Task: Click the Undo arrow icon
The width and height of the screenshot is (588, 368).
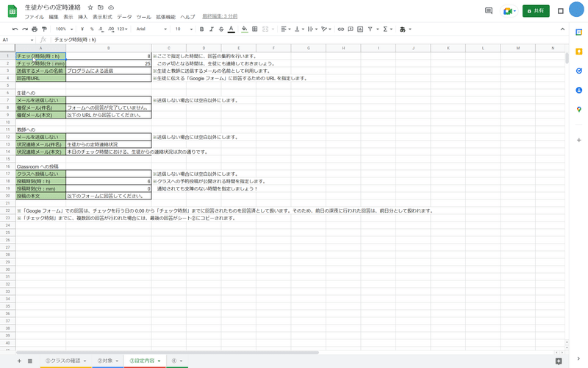Action: coord(15,29)
